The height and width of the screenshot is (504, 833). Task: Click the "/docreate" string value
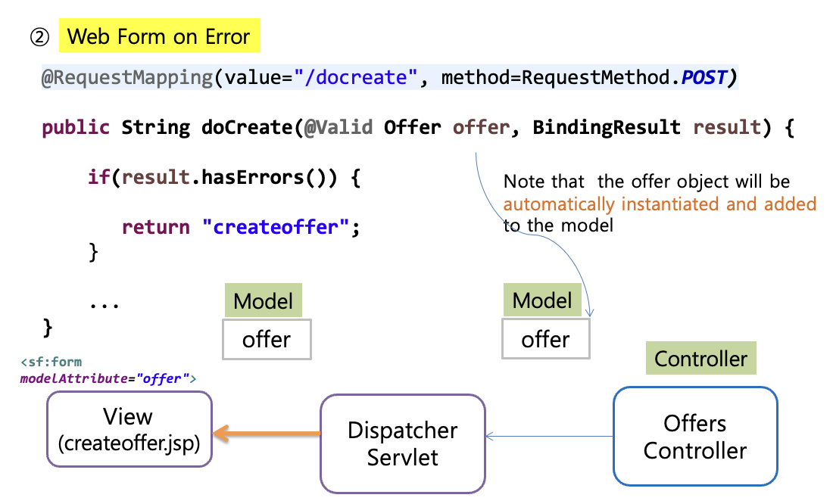point(356,77)
